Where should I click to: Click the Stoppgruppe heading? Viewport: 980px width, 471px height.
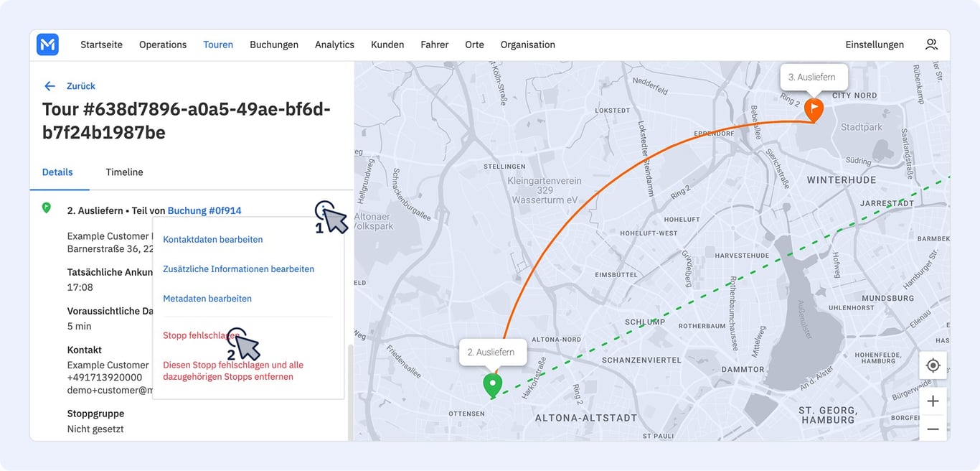pyautogui.click(x=96, y=414)
